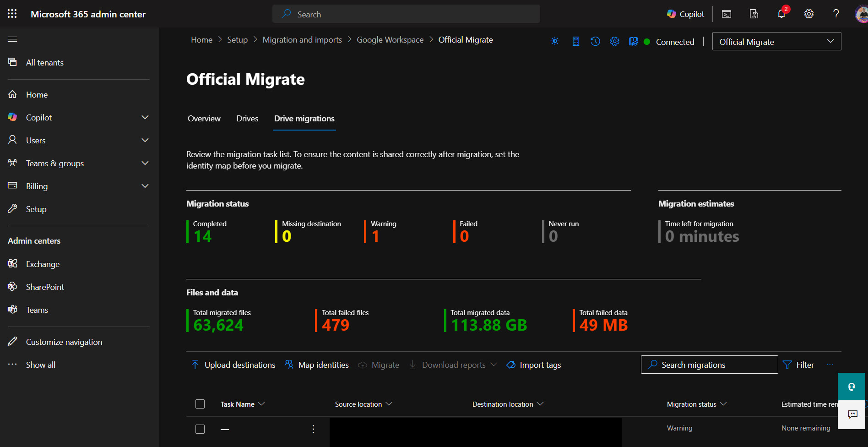Open the Drives tab
This screenshot has width=868, height=447.
tap(247, 118)
